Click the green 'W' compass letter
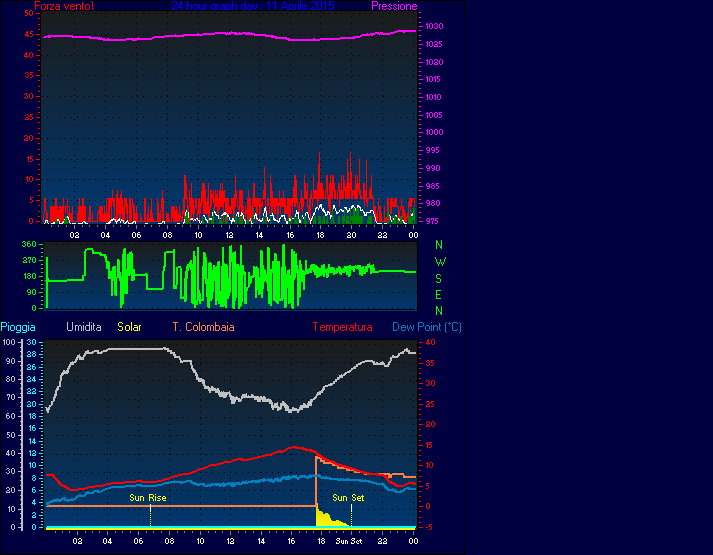 (440, 261)
